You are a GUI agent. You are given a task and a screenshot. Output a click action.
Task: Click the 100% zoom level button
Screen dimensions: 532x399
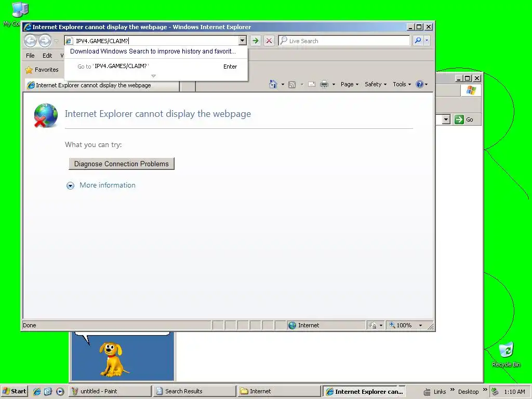(401, 325)
